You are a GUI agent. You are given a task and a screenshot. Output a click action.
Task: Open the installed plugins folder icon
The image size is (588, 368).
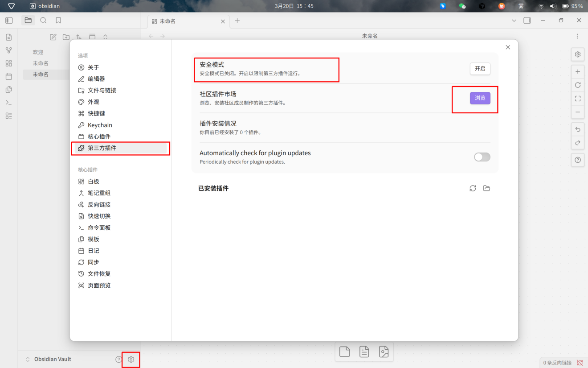(486, 188)
